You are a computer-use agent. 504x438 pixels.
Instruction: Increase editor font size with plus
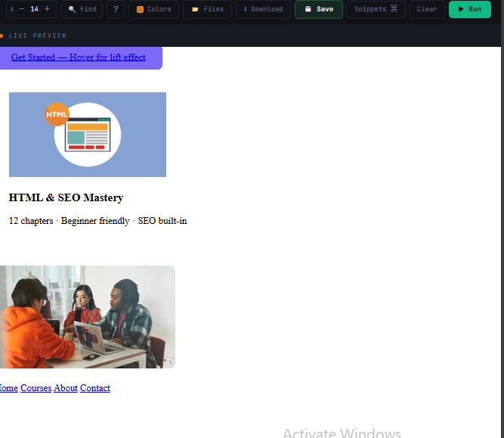[47, 9]
